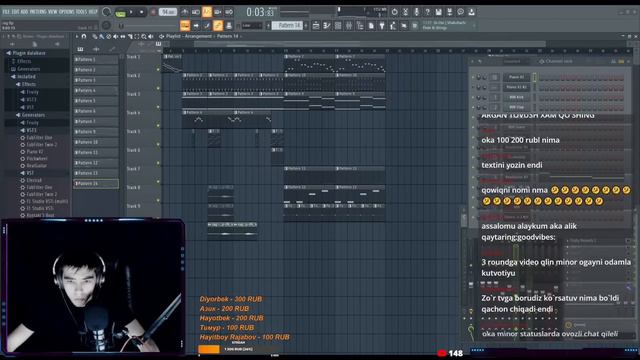The image size is (640, 360).
Task: Mute Track 7 in the playlist
Action: [x=158, y=182]
